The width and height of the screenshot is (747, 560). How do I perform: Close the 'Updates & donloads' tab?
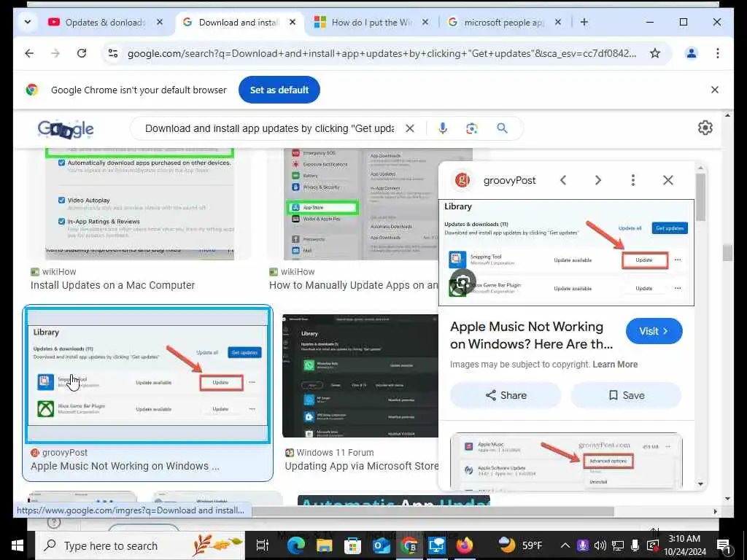[x=160, y=23]
